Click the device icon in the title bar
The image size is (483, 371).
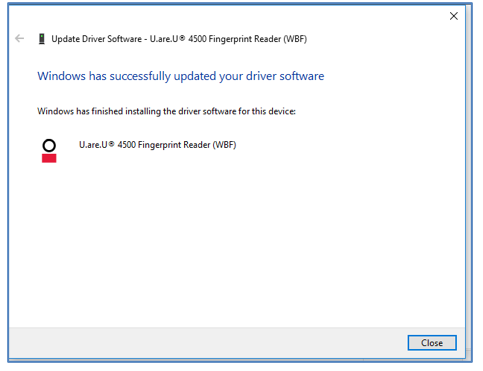(42, 39)
